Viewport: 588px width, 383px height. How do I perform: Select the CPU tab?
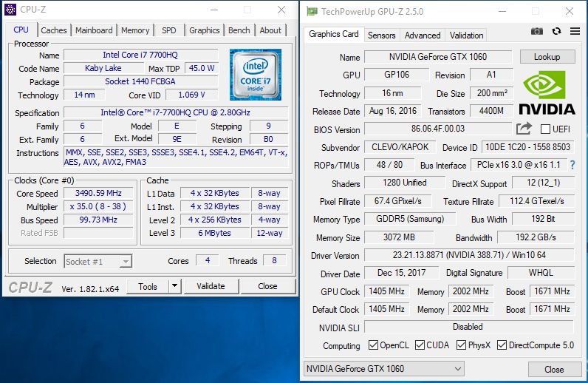tap(21, 30)
